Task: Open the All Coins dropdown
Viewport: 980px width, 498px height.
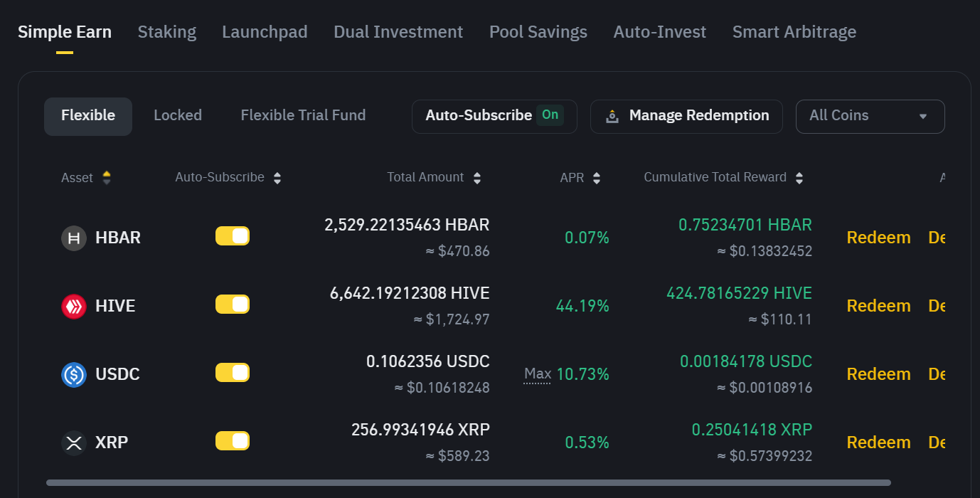Action: (x=870, y=116)
